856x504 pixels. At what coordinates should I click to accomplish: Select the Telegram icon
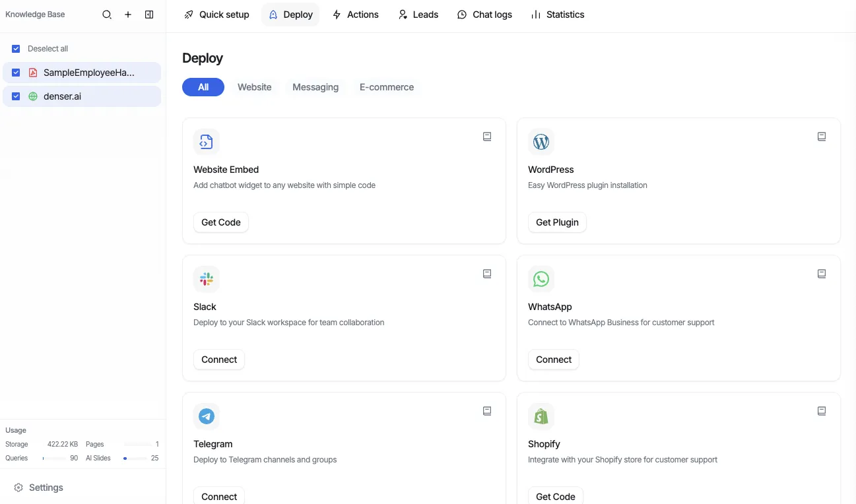(207, 416)
